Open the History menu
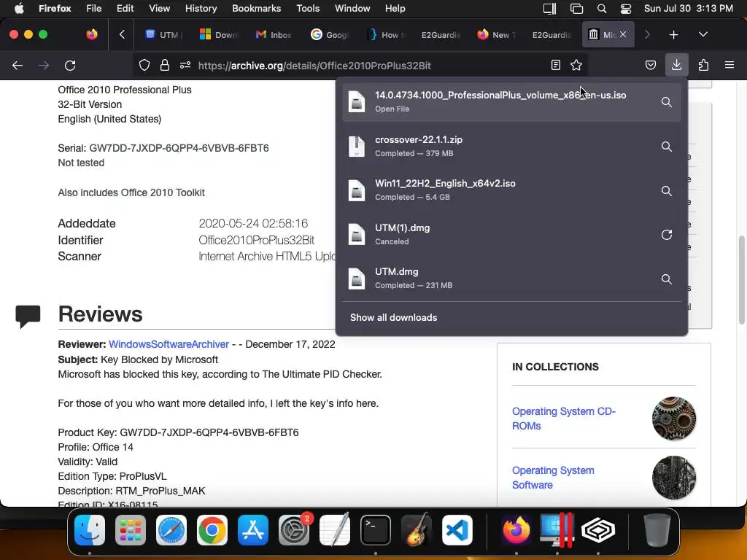Screen dimensions: 747x560 coord(201,9)
